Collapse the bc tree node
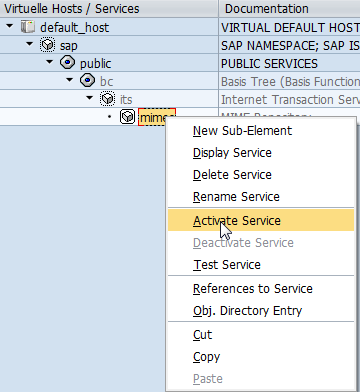 click(x=70, y=80)
